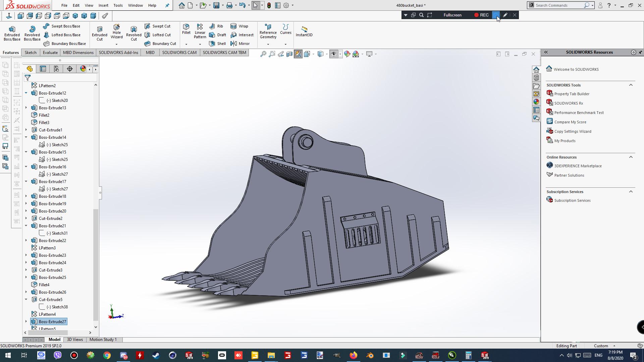The image size is (644, 362).
Task: Pin the menu bar pushpin
Action: [167, 5]
